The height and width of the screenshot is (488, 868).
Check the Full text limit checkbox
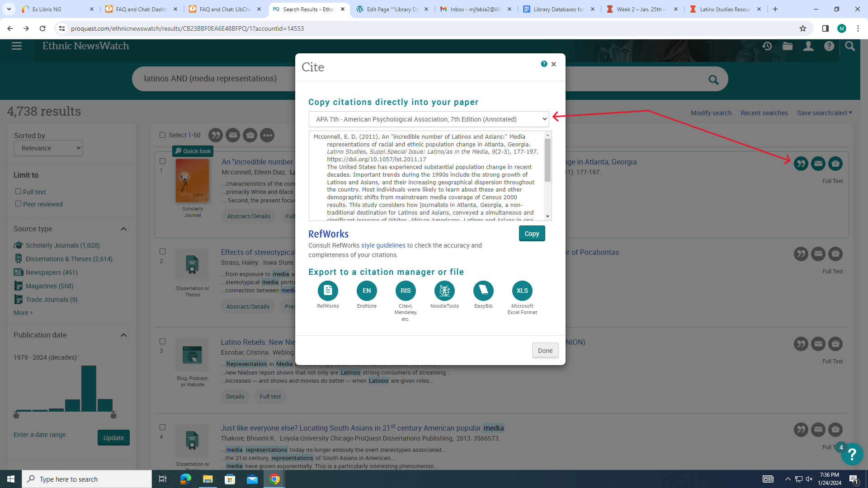point(19,192)
